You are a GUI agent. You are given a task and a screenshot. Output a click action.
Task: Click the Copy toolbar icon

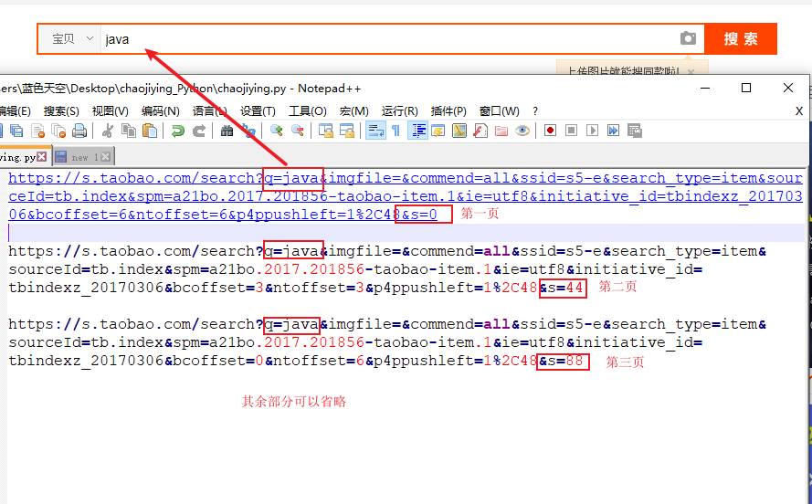129,131
